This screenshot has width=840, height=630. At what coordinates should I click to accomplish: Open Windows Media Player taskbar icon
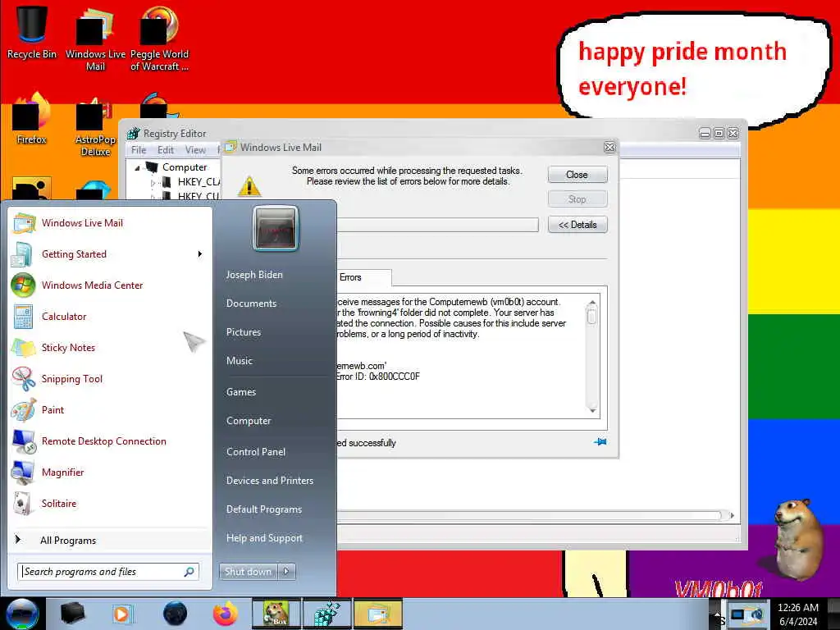(122, 614)
